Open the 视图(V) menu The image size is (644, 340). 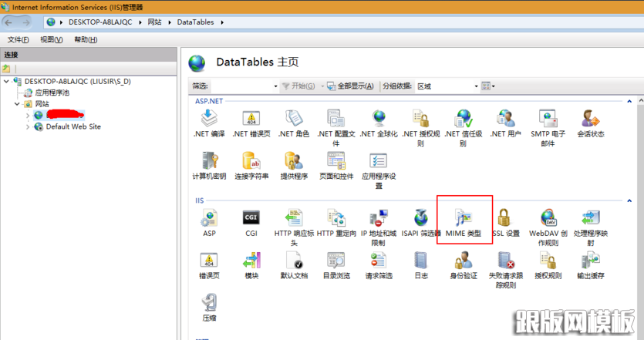52,40
